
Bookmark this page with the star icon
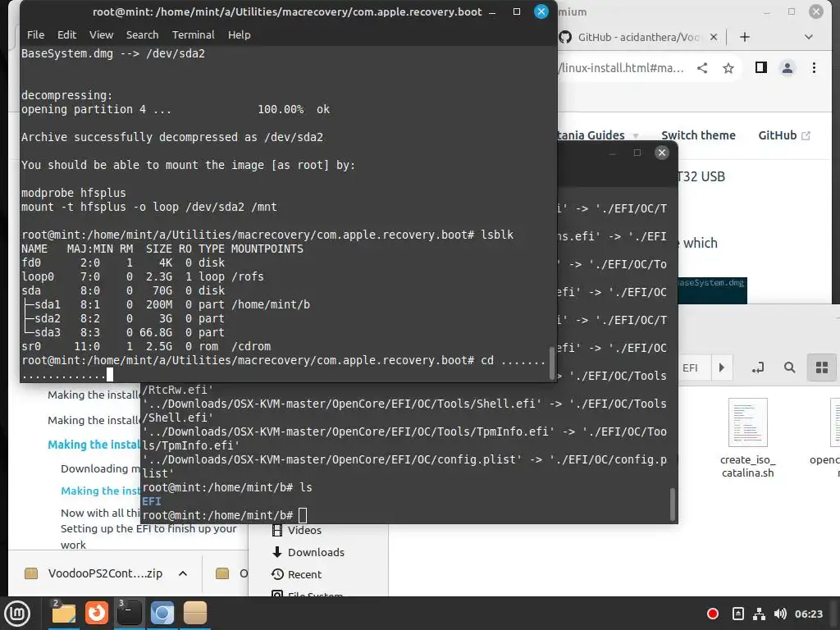tap(728, 68)
